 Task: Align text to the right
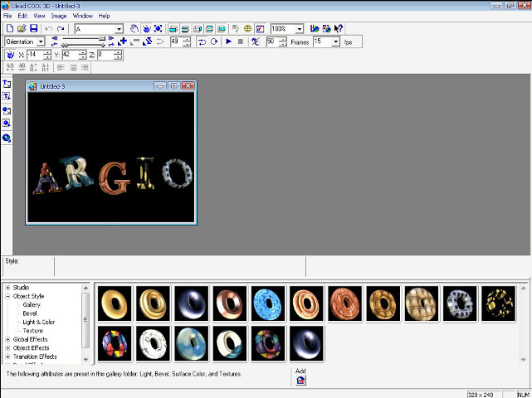[x=85, y=67]
